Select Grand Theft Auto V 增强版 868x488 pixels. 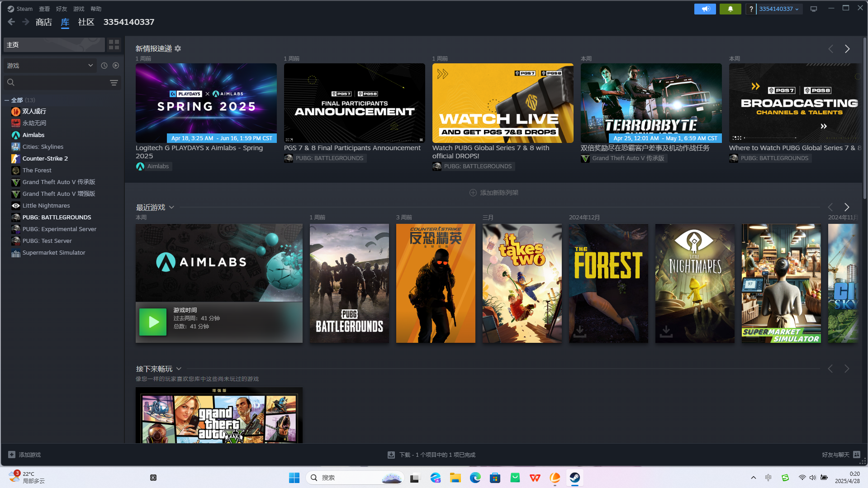click(x=59, y=194)
